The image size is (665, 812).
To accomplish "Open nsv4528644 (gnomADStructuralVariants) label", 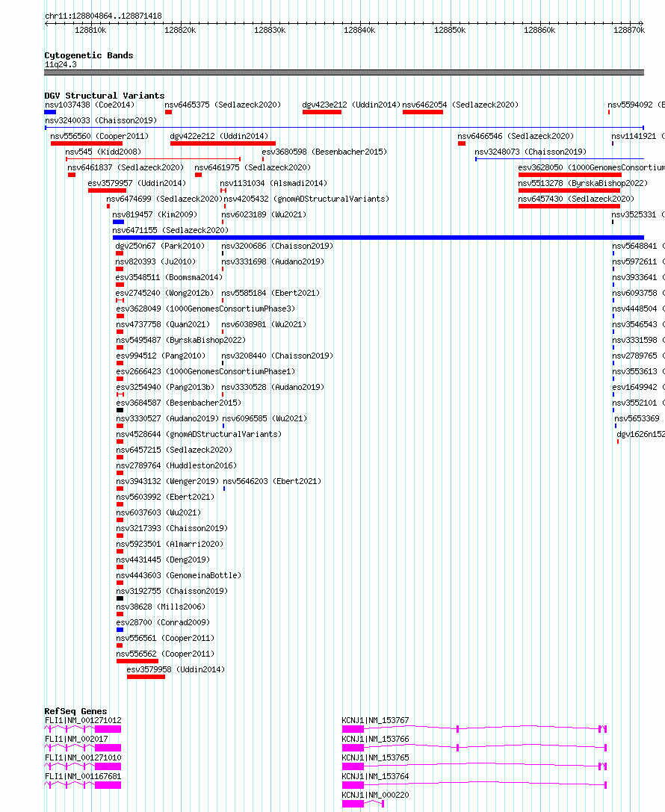I will pos(199,434).
